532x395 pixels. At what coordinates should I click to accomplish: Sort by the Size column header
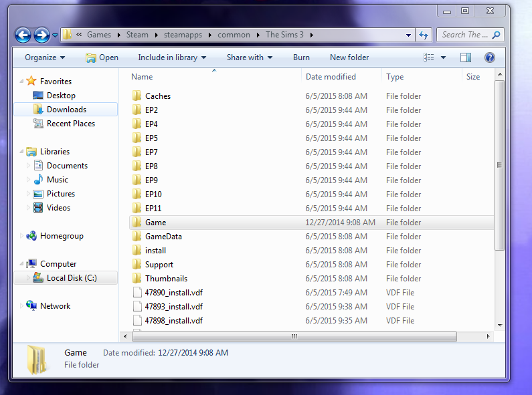pyautogui.click(x=478, y=77)
